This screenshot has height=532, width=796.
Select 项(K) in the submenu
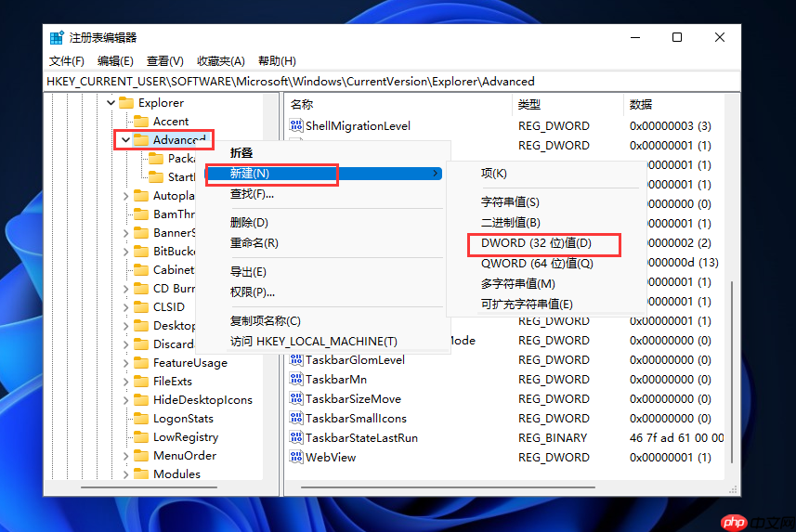[x=546, y=174]
